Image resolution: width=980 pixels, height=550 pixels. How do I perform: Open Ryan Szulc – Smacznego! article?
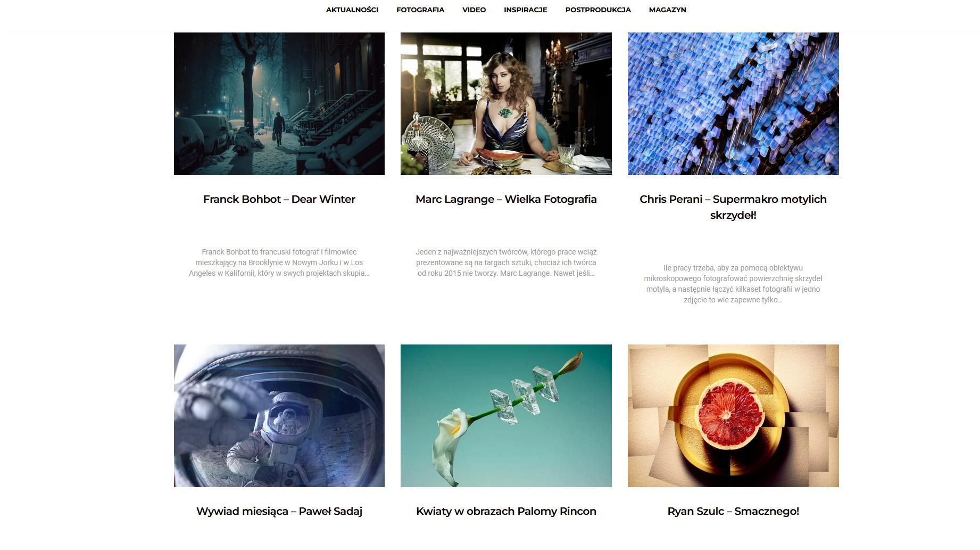(x=733, y=511)
